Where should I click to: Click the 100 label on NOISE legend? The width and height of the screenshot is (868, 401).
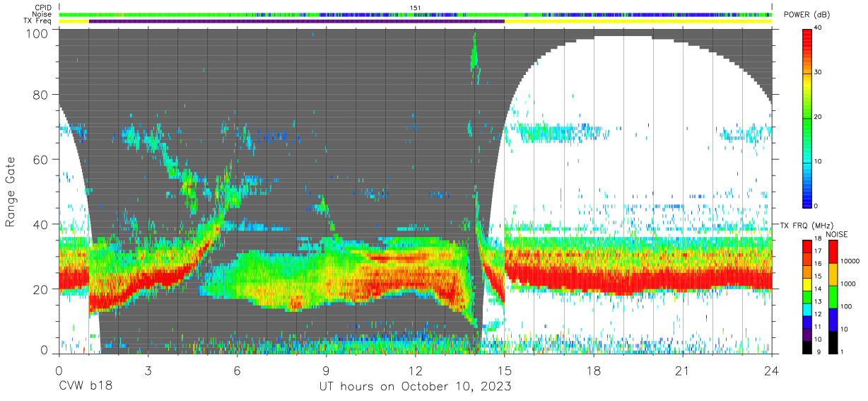click(846, 306)
